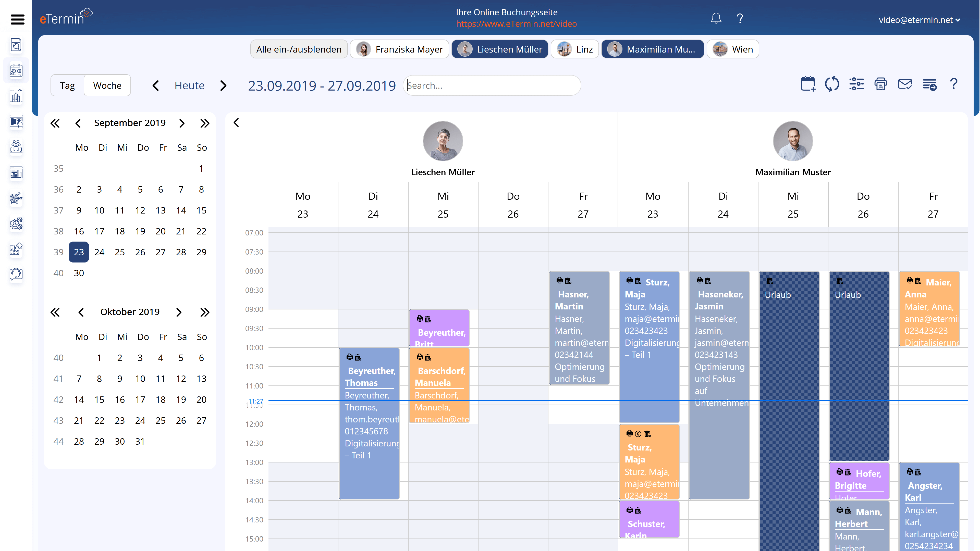
Task: Open Mann, Herbert appointment
Action: pos(859,526)
